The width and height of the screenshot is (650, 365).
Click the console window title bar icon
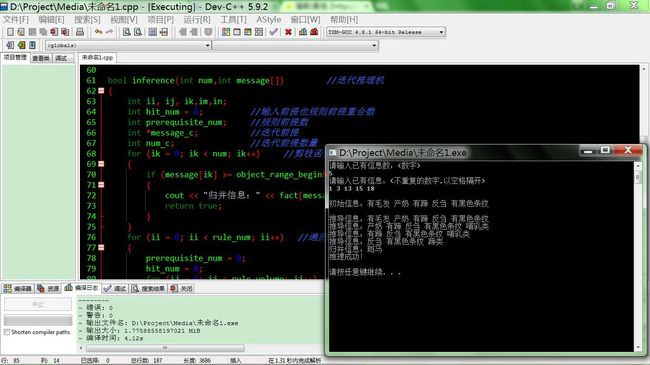(x=332, y=153)
